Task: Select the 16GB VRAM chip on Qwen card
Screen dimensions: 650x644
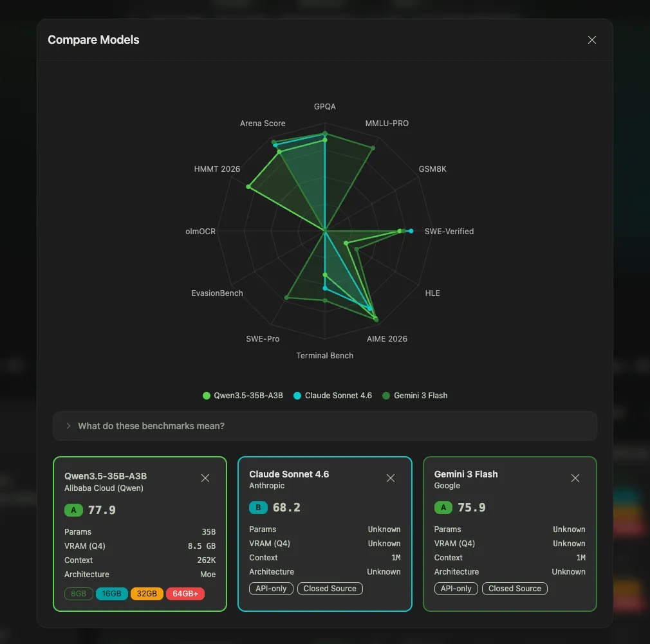Action: click(x=111, y=593)
